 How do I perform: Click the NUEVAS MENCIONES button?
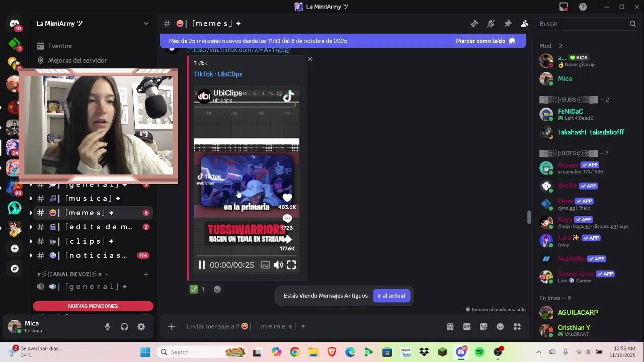click(93, 306)
